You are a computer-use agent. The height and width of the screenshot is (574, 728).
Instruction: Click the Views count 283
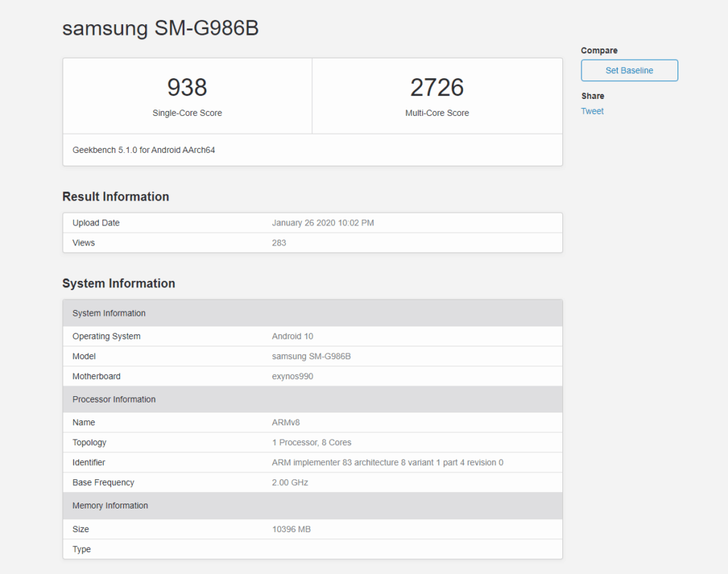pos(279,243)
